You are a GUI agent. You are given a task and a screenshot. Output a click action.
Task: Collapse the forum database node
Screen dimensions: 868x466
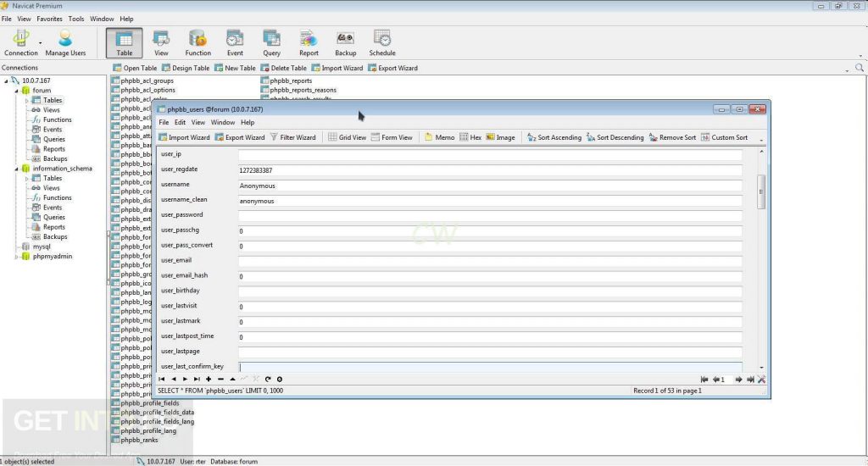(x=17, y=90)
